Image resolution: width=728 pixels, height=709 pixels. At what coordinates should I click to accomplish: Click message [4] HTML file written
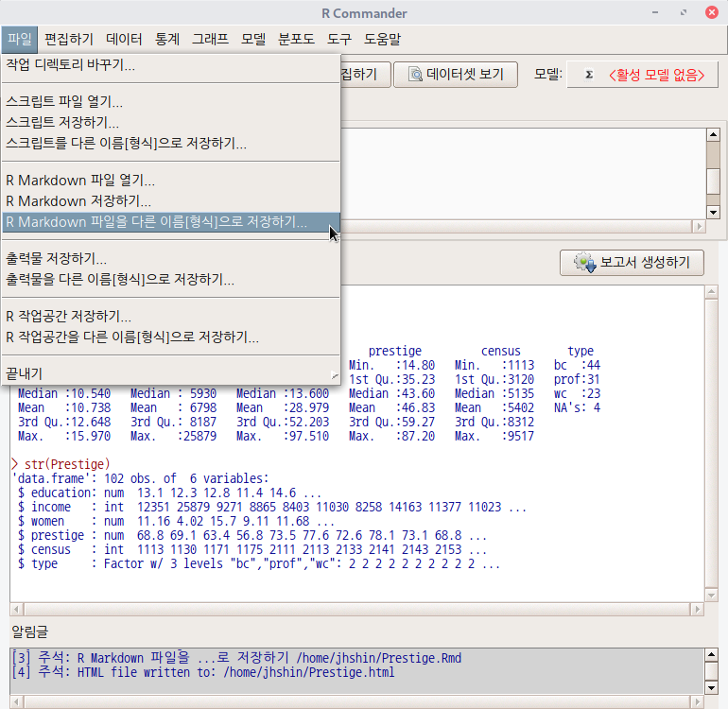(203, 672)
